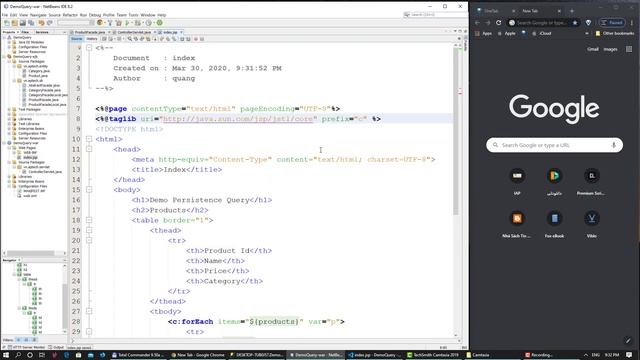Click the Save All toolbar icon

point(31,23)
